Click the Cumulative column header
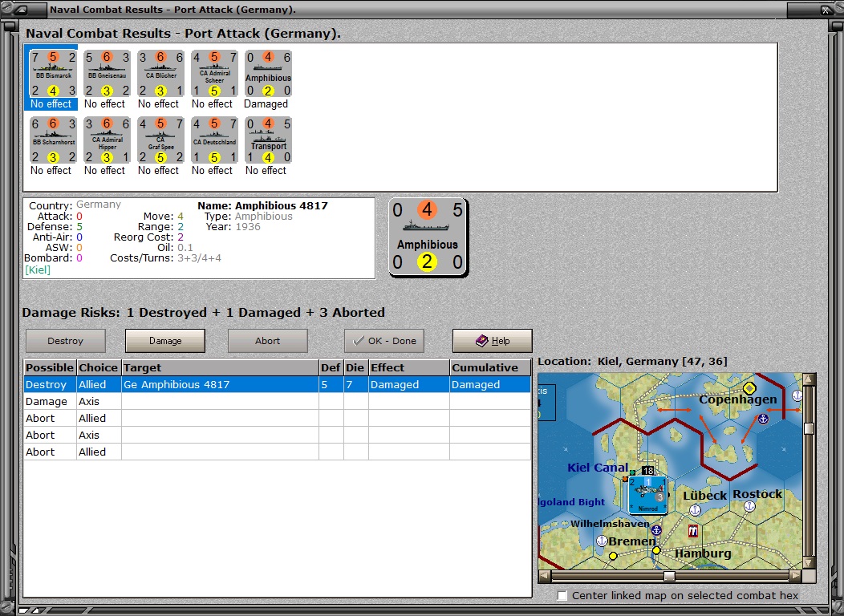The image size is (844, 616). pyautogui.click(x=490, y=367)
